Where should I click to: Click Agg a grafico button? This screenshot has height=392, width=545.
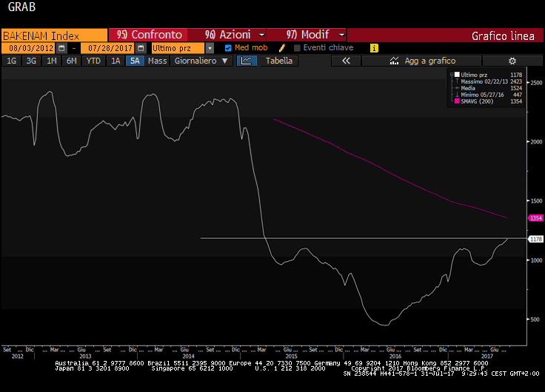tap(421, 61)
